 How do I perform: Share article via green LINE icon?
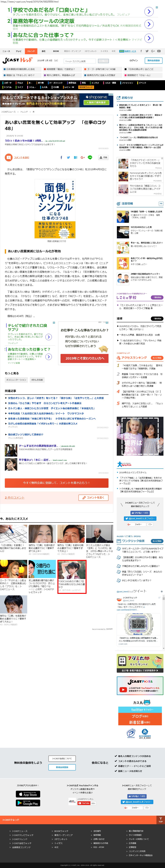pos(90,157)
